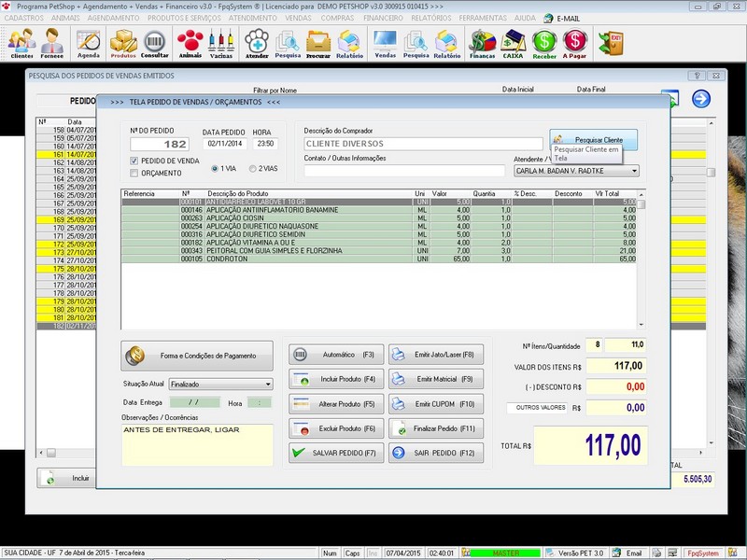Screen dimensions: 747x560
Task: Open the RELATÓRIOS menu
Action: point(431,18)
